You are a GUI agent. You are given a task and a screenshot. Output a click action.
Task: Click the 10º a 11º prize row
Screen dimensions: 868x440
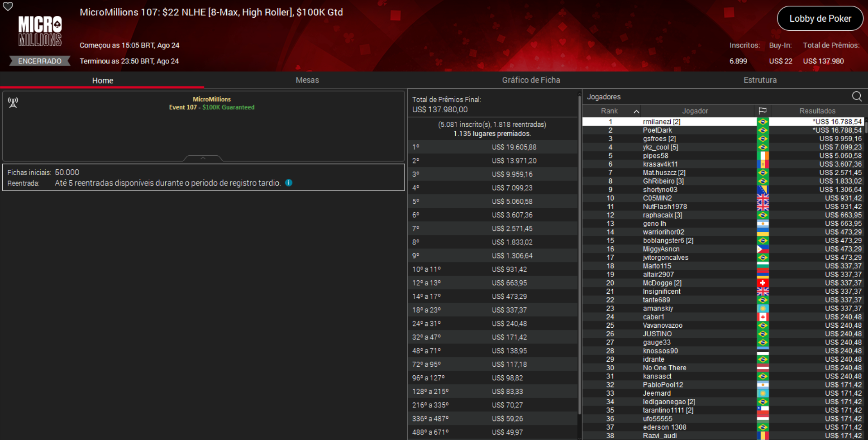[493, 269]
